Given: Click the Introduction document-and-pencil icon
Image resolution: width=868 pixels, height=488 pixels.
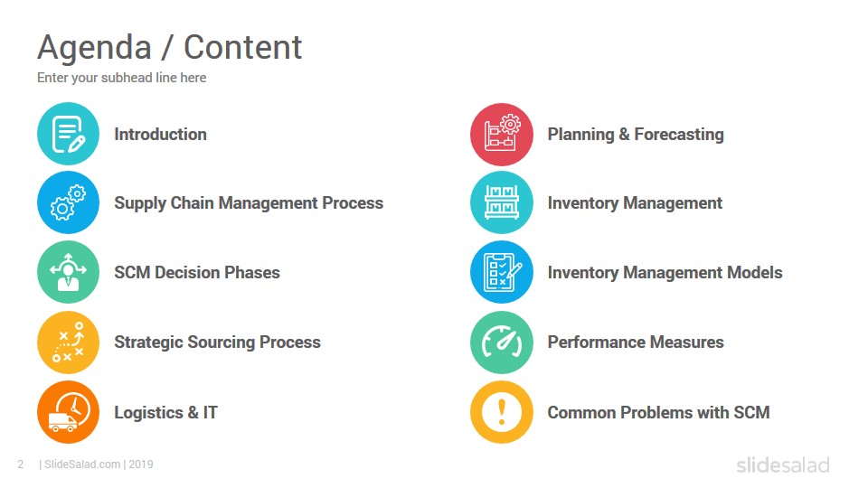Looking at the screenshot, I should pos(68,134).
